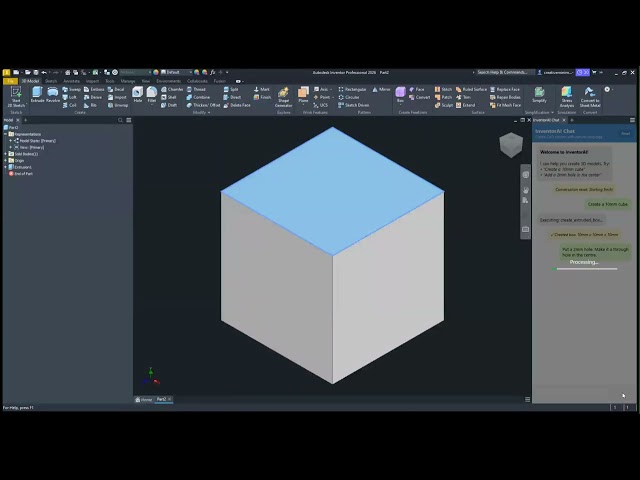This screenshot has height=480, width=640.
Task: Switch to the Inspect ribbon tab
Action: tap(92, 81)
